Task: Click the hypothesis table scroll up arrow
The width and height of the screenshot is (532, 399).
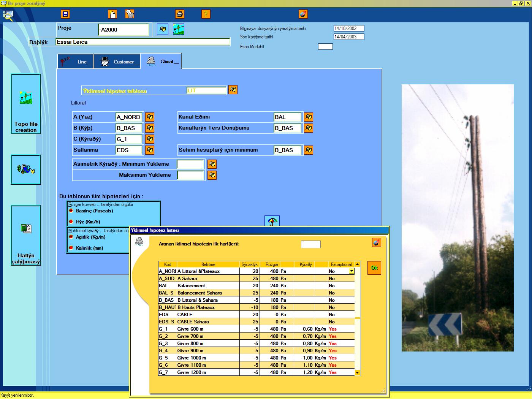Action: pyautogui.click(x=358, y=264)
